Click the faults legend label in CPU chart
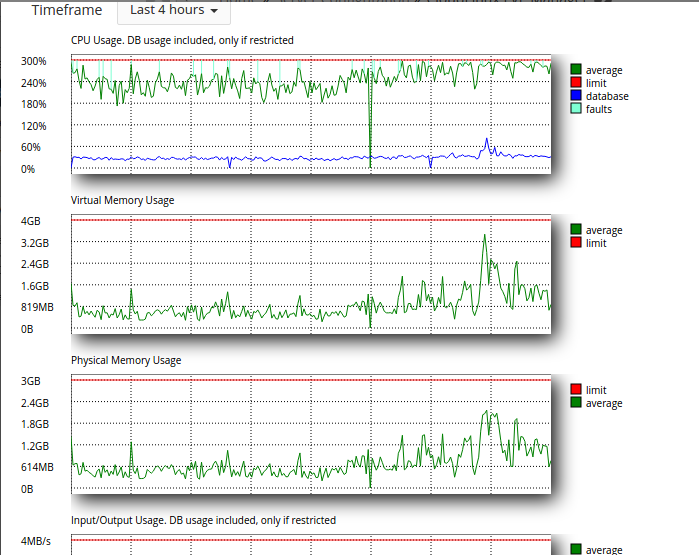The image size is (699, 555). (x=599, y=109)
